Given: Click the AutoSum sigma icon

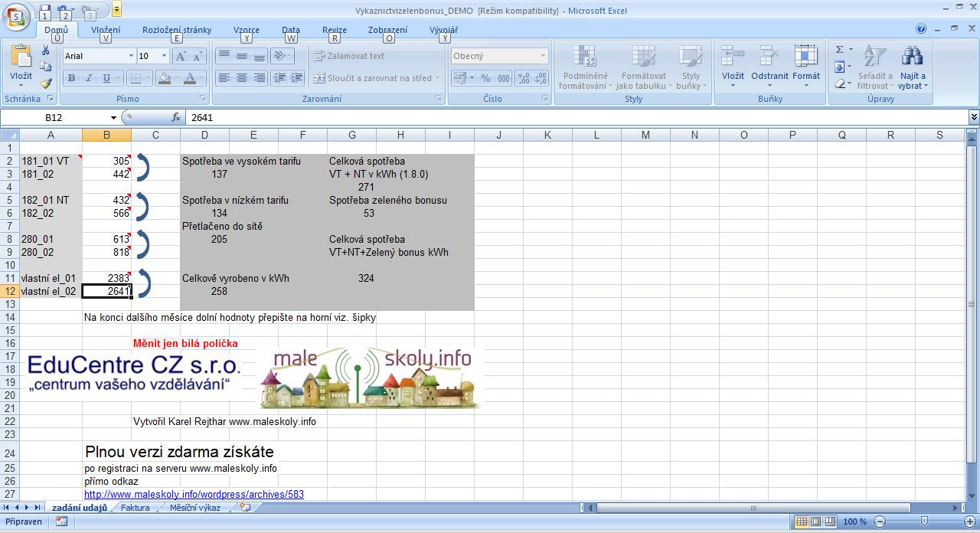Looking at the screenshot, I should coord(840,50).
